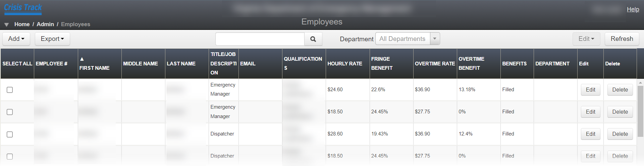Sort by TITLE/JOB DESCRIPTION column header

pyautogui.click(x=223, y=64)
